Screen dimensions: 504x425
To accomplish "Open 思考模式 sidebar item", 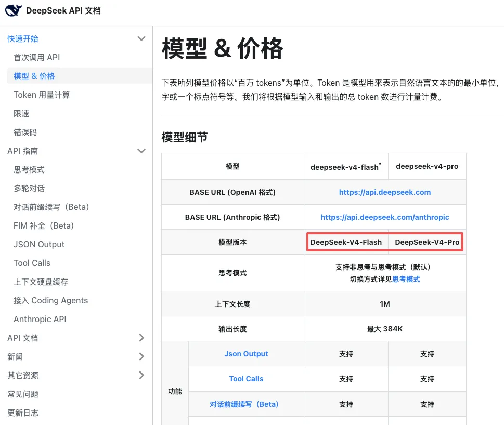I will 29,169.
